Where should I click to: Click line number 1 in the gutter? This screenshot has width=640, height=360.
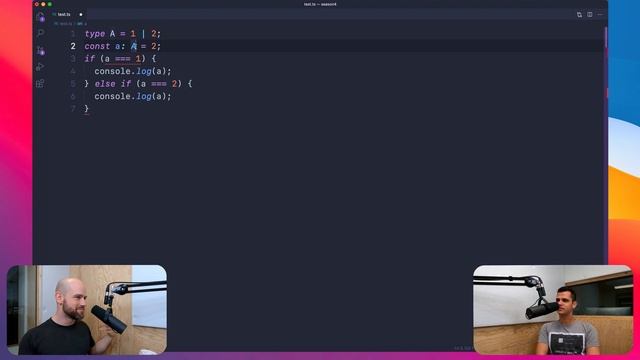pos(73,34)
